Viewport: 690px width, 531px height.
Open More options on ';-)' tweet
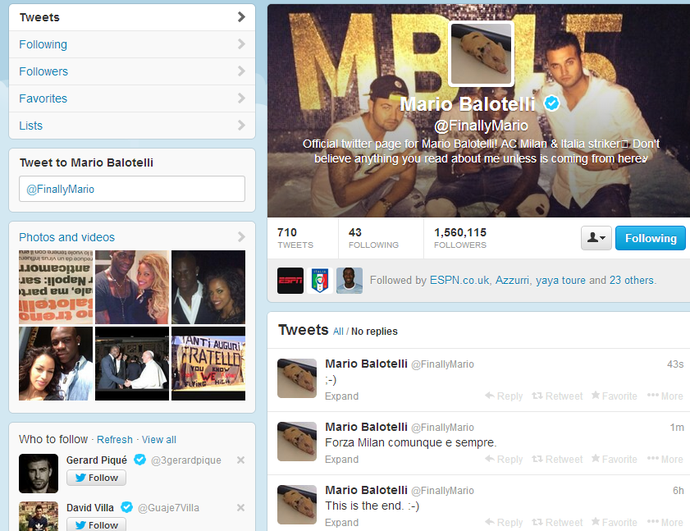pyautogui.click(x=665, y=396)
